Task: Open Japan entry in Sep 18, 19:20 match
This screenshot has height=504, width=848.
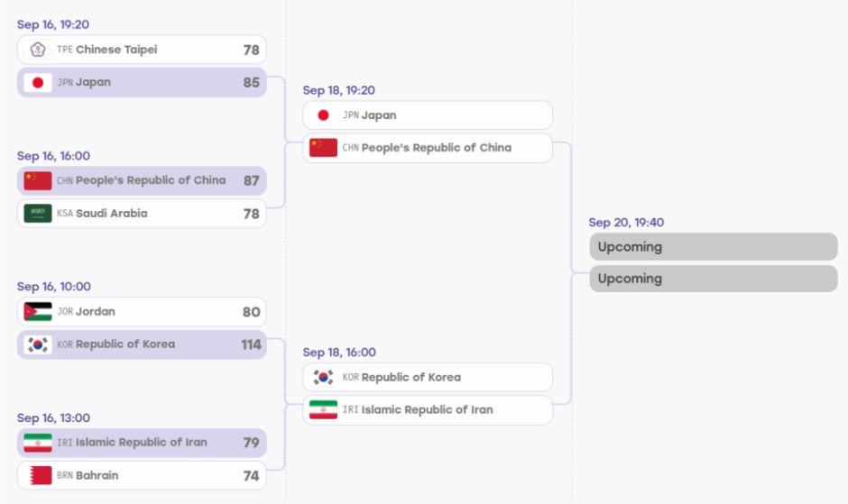Action: [428, 115]
